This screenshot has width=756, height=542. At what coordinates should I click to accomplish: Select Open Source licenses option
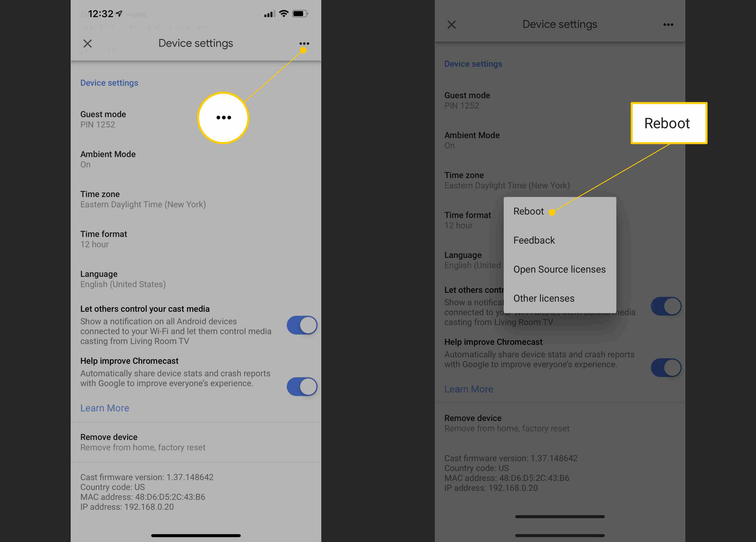click(x=559, y=269)
